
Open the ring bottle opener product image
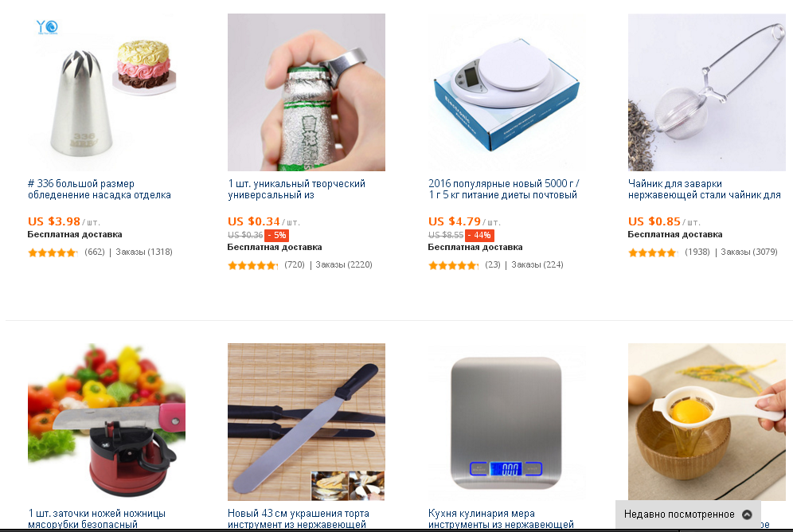307,92
